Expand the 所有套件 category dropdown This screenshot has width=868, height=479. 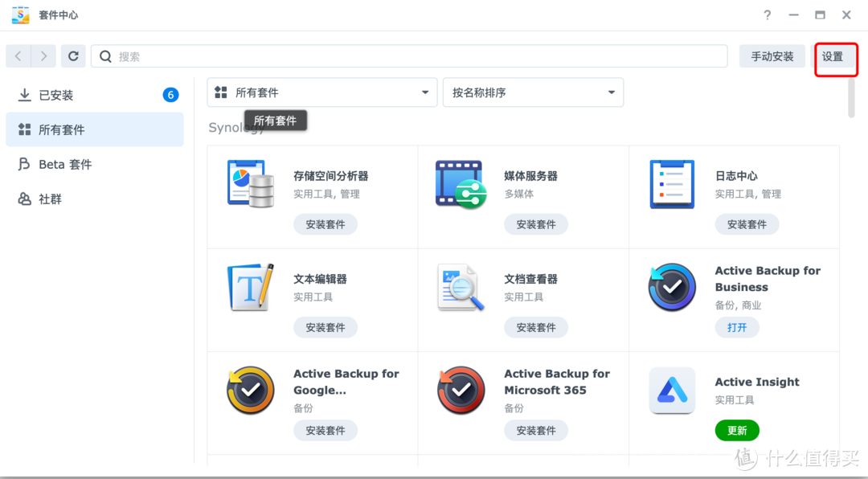click(322, 92)
